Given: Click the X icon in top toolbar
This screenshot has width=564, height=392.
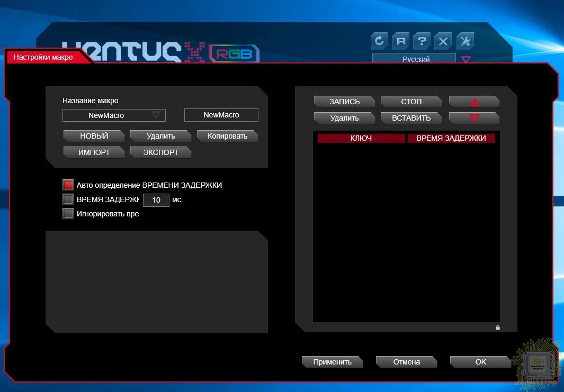Looking at the screenshot, I should [443, 41].
